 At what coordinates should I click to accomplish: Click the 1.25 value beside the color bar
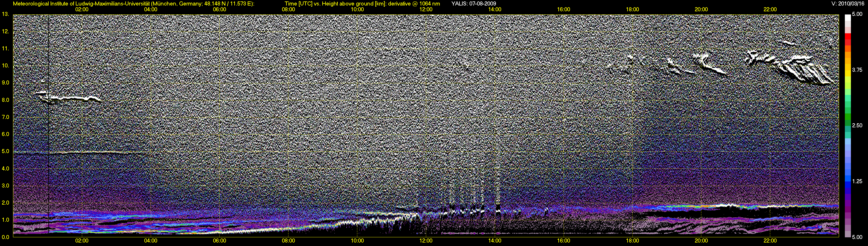tap(857, 181)
